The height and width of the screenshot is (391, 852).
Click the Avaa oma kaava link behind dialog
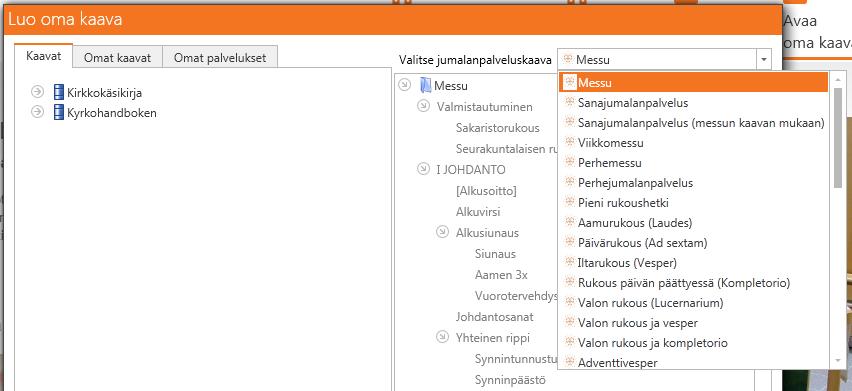817,31
